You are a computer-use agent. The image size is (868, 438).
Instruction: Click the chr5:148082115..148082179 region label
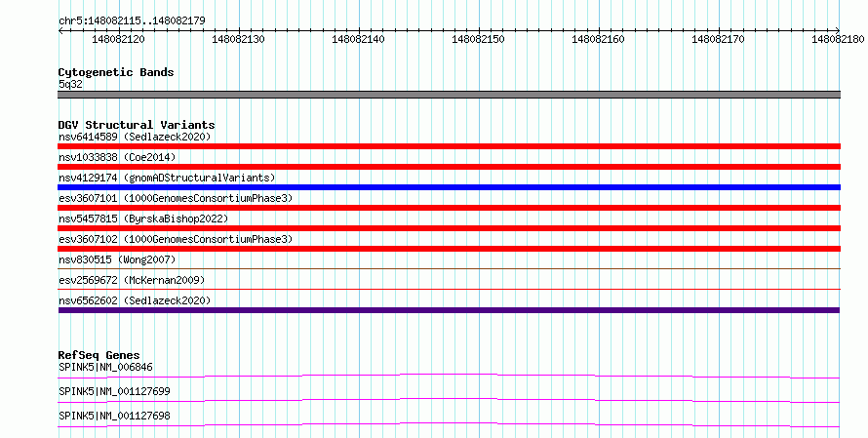[x=132, y=20]
